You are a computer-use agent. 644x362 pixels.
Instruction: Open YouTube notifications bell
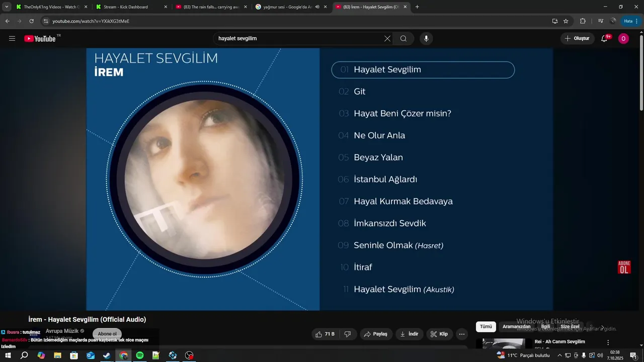(605, 39)
